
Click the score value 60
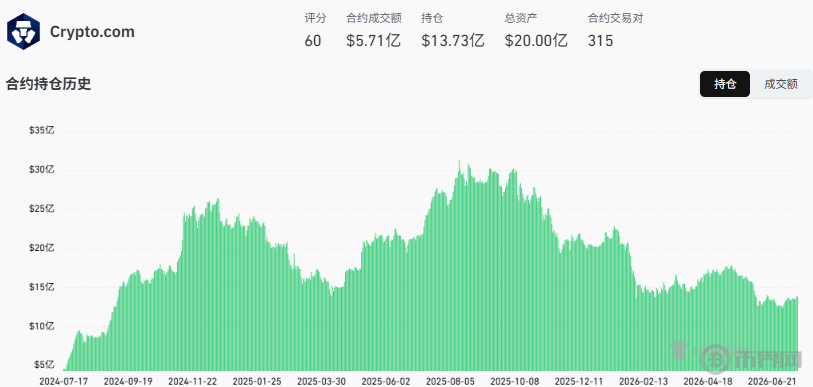[x=313, y=41]
